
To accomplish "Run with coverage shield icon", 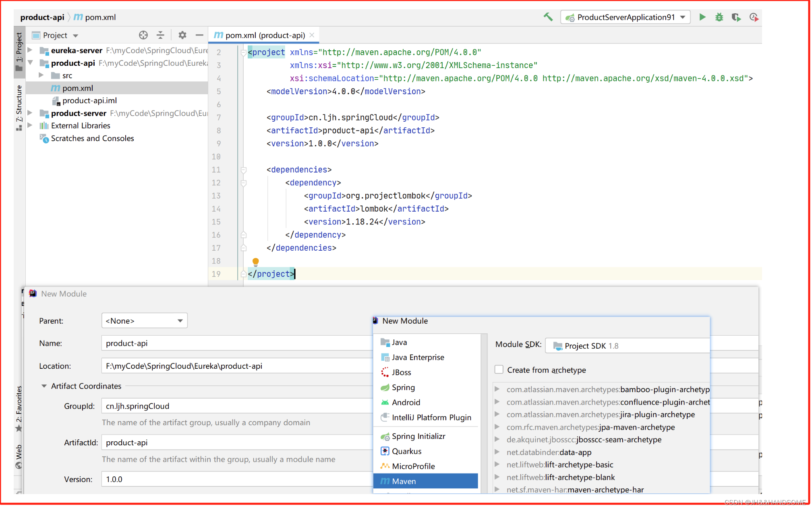I will [x=736, y=17].
